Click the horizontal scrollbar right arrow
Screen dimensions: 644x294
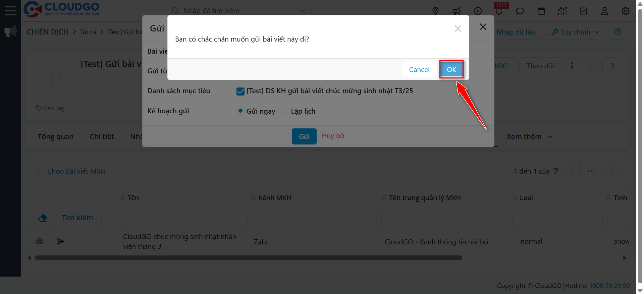pos(625,258)
